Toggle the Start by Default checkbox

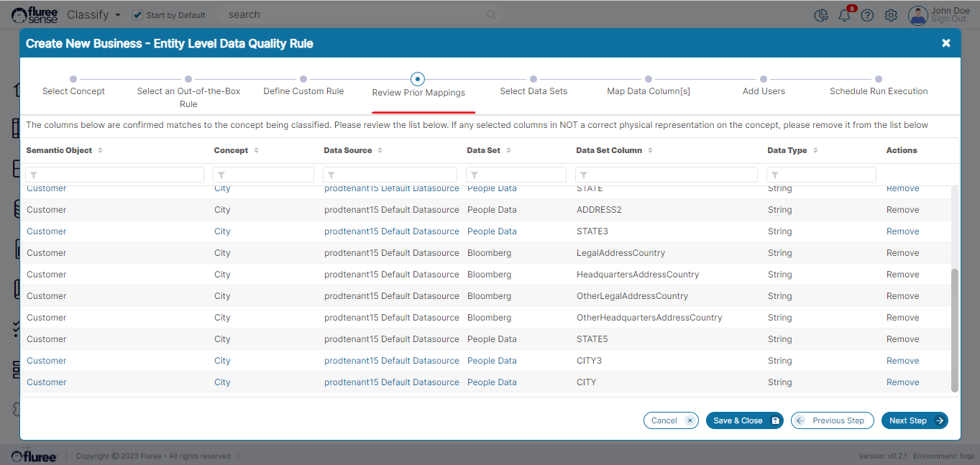[x=138, y=14]
